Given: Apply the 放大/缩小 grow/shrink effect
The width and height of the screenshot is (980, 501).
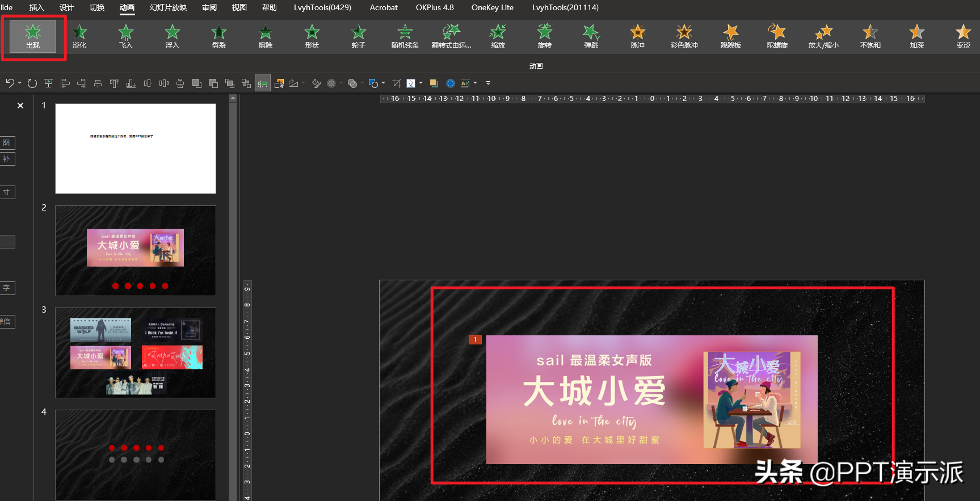Looking at the screenshot, I should pyautogui.click(x=824, y=36).
